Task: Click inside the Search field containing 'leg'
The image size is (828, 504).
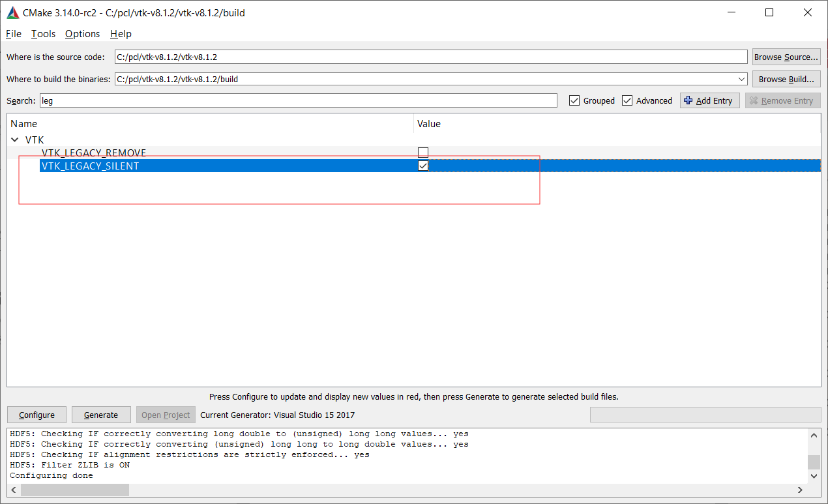Action: [293, 100]
